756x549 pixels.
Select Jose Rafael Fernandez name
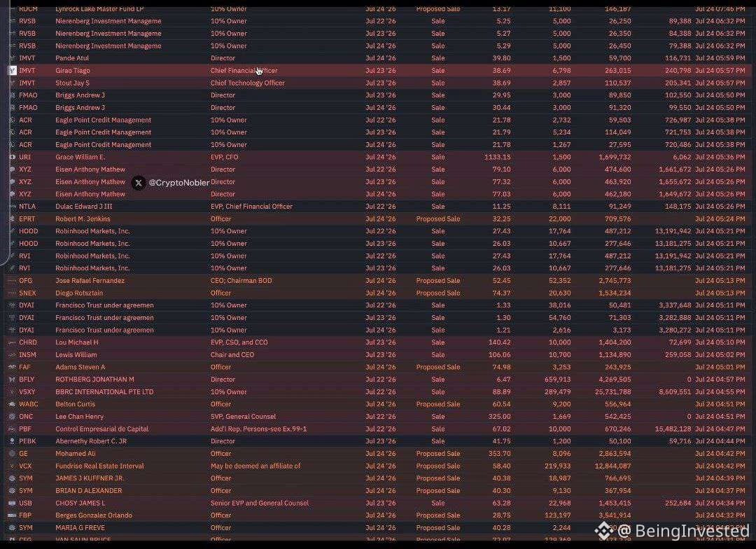point(90,280)
